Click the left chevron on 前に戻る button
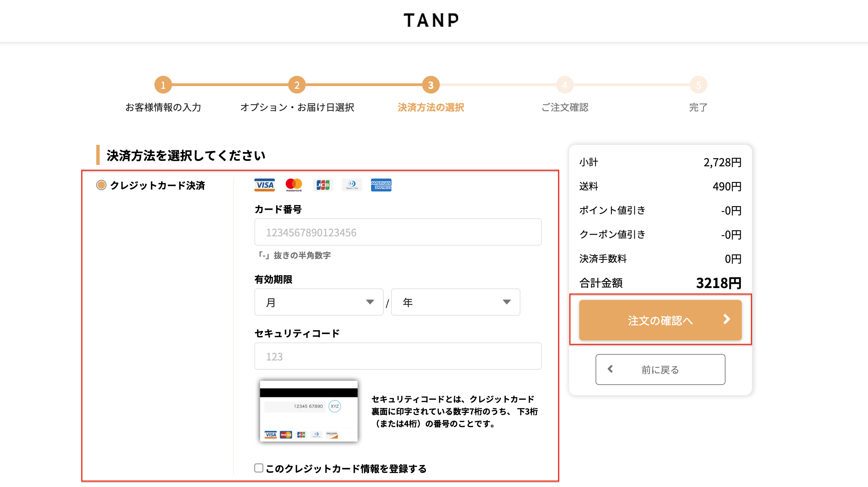The width and height of the screenshot is (868, 487). click(611, 369)
